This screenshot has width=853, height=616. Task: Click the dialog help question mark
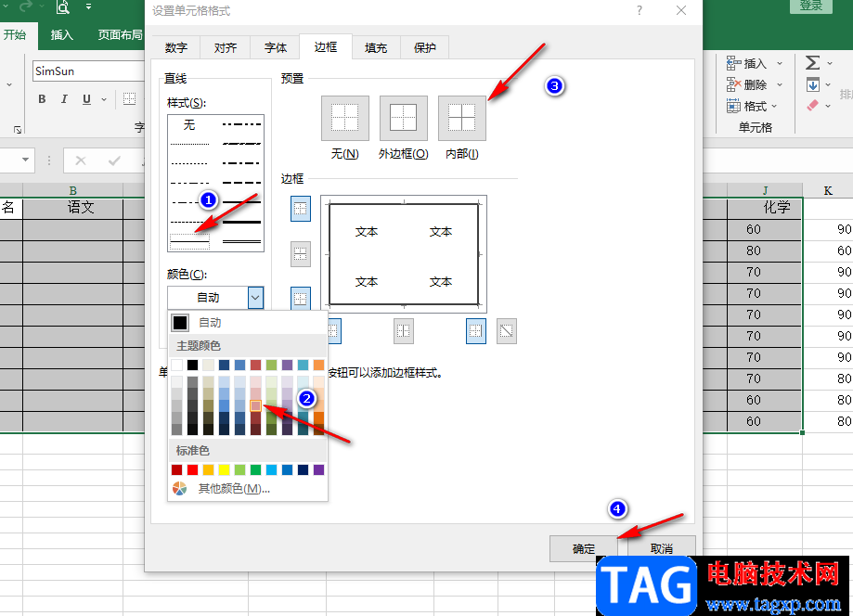640,10
